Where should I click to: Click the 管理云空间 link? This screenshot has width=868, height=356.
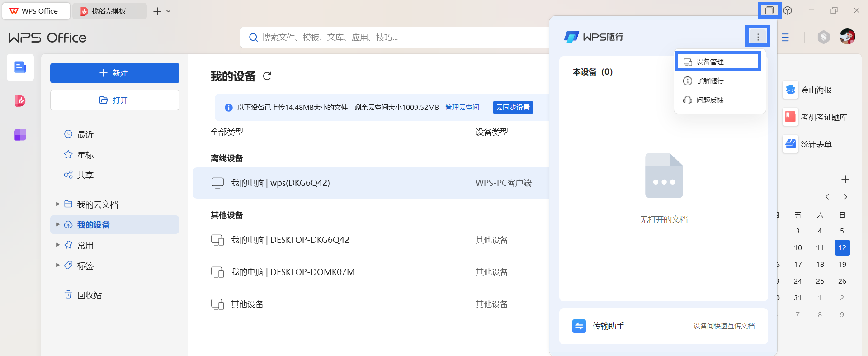462,107
